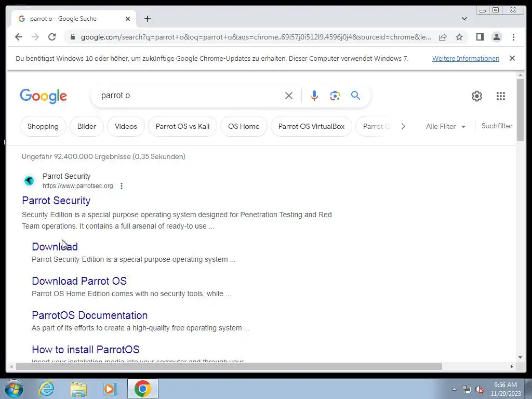Expand the 'Alle Filter' dropdown
This screenshot has width=532, height=399.
pyautogui.click(x=445, y=126)
